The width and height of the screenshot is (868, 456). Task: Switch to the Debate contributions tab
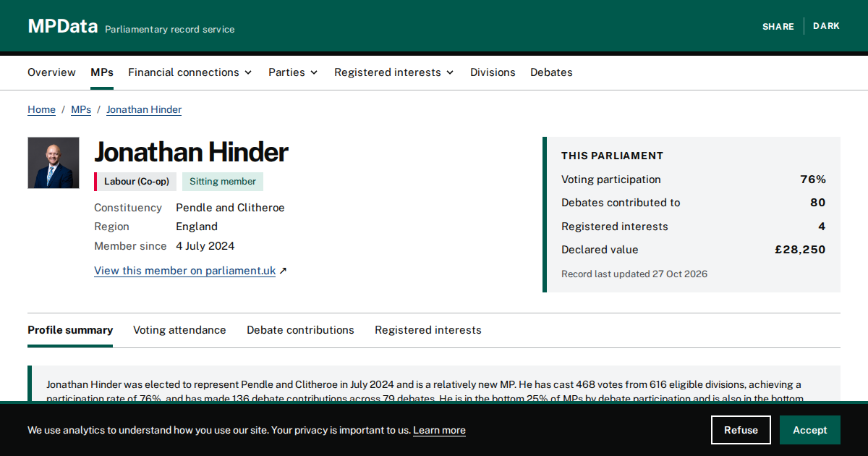(x=300, y=330)
